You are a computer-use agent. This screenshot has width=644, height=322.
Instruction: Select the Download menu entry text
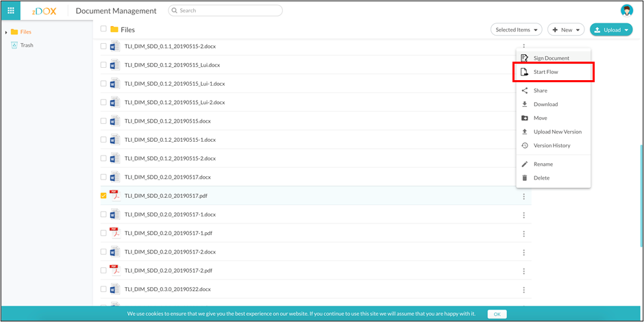tap(545, 104)
